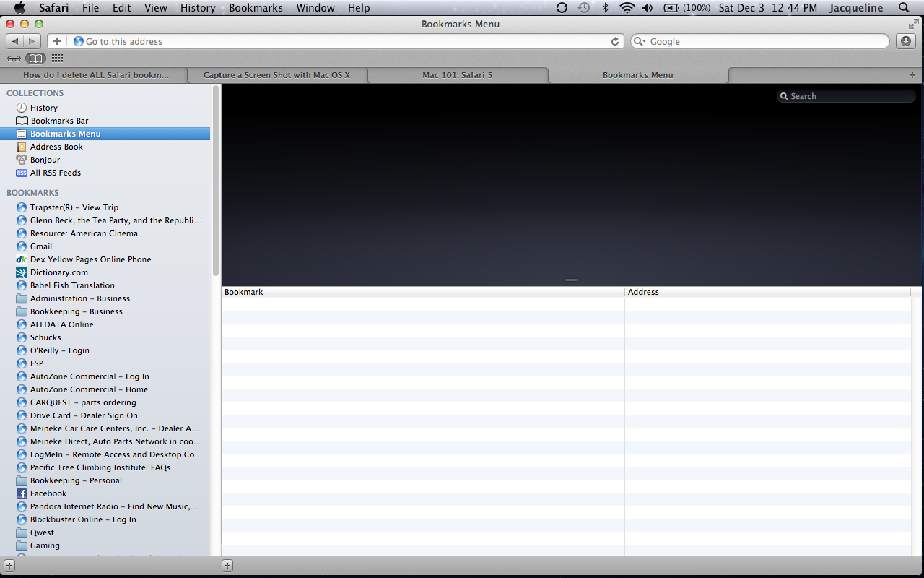Add new collection with sidebar plus button
Viewport: 924px width, 578px height.
[x=9, y=566]
